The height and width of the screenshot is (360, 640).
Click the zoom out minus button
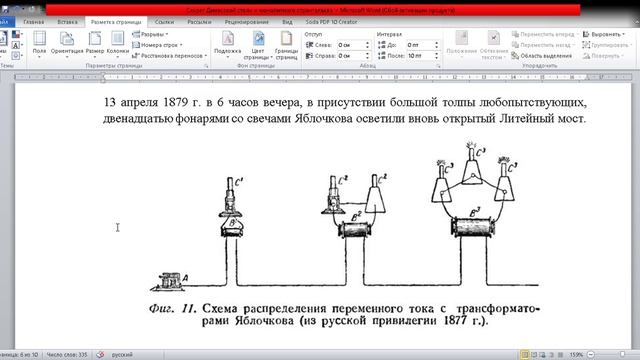click(591, 355)
